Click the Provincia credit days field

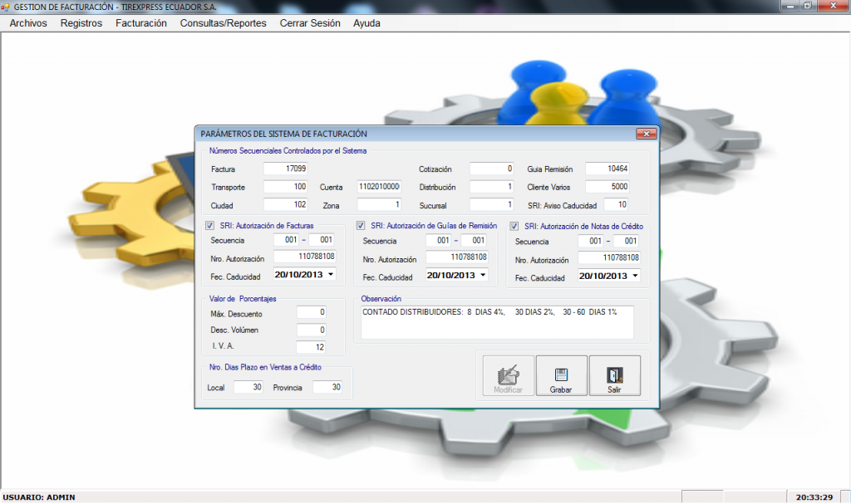click(x=327, y=387)
